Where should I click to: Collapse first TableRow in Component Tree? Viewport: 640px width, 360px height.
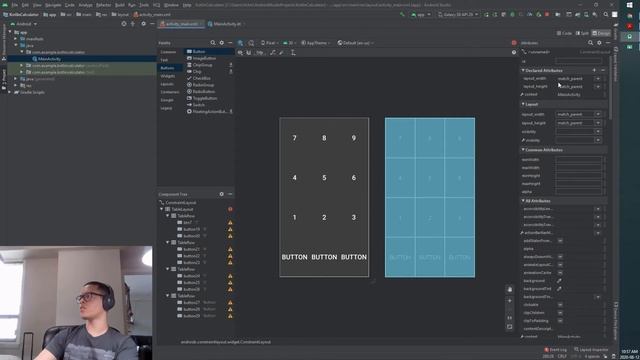tap(168, 216)
